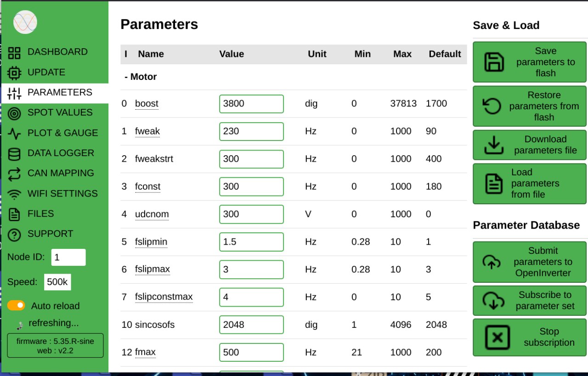
Task: Collapse the Motor parameter category
Action: tap(141, 77)
